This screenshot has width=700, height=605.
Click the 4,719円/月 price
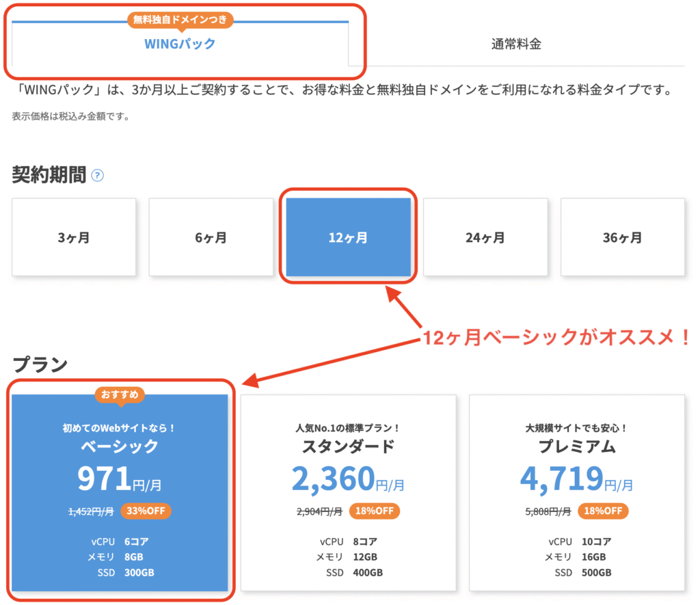[577, 479]
